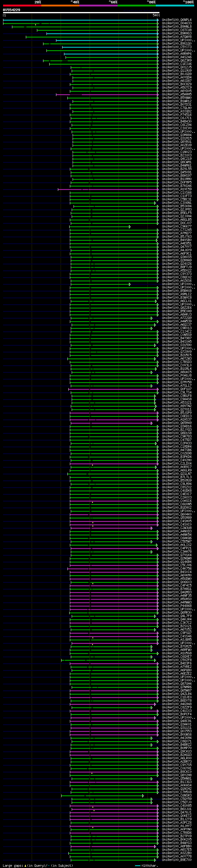Select the UniRef100_B7LTL3 label
197x868 pixels.
pos(176,477)
